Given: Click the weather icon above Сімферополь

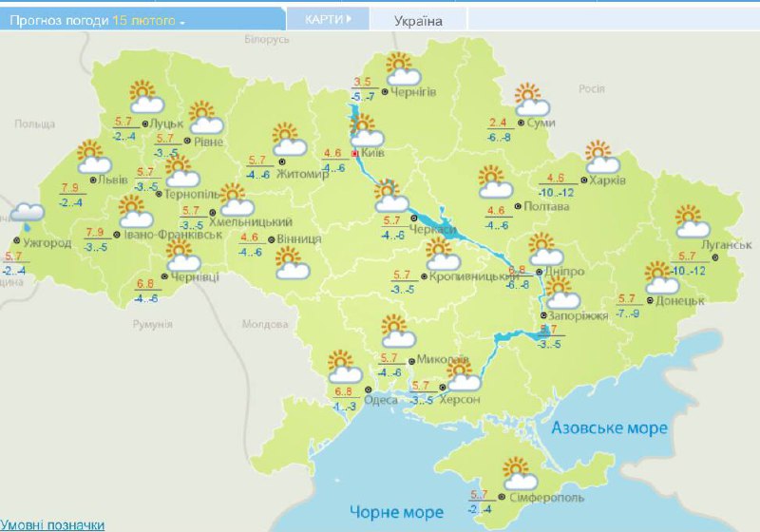Looking at the screenshot, I should (x=519, y=474).
